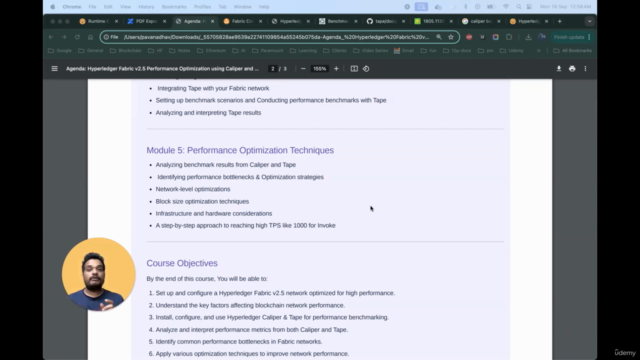640x360 pixels.
Task: Open the Chrome History menu
Action: click(146, 7)
